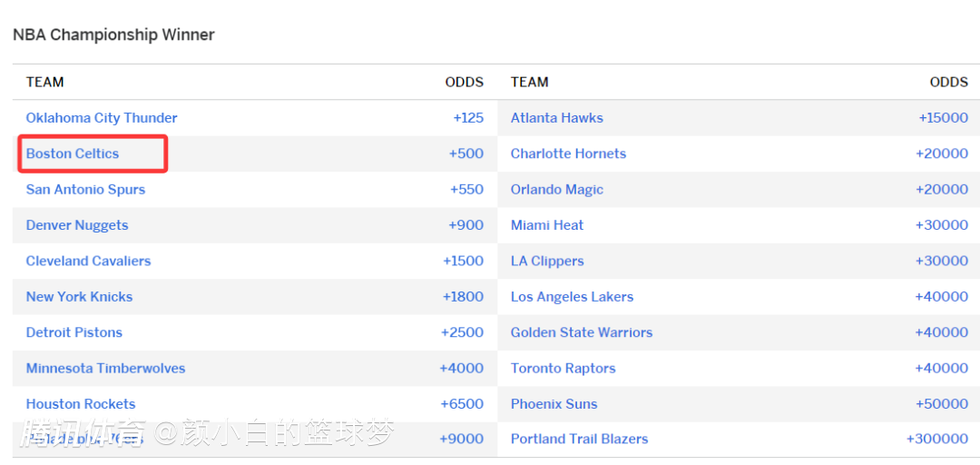The height and width of the screenshot is (465, 980).
Task: Open the Charlotte Hornets link
Action: point(568,153)
